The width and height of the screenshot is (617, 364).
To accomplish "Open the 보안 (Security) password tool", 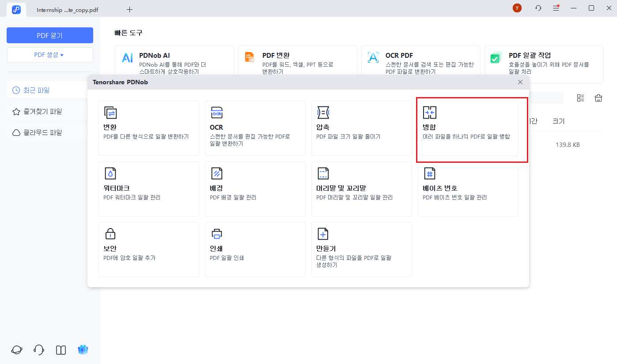I will [x=148, y=249].
